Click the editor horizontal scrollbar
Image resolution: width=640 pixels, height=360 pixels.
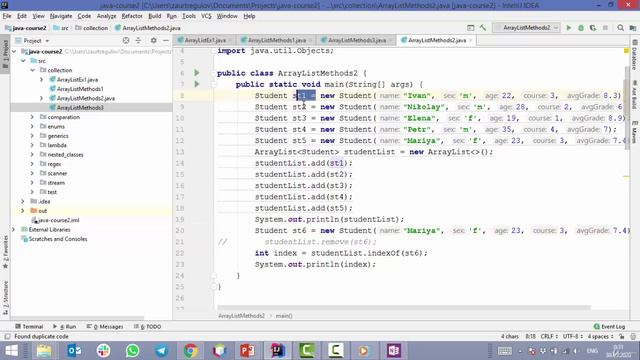pyautogui.click(x=404, y=307)
